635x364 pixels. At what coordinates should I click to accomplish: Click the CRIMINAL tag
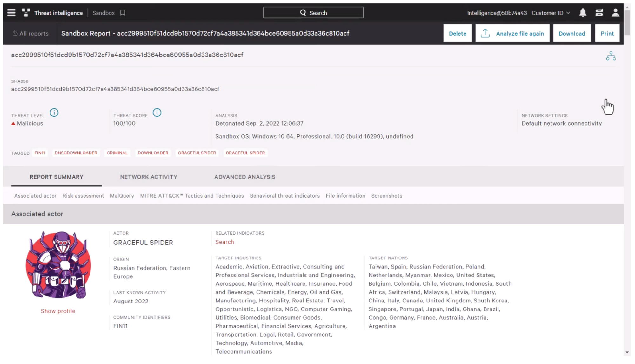point(117,153)
